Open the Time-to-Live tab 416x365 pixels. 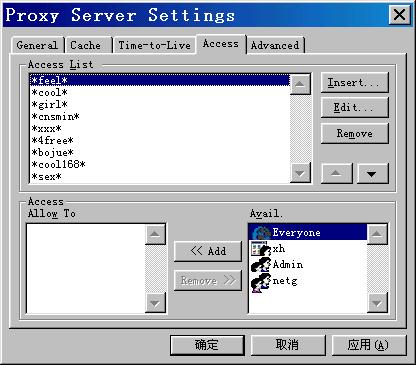point(154,45)
